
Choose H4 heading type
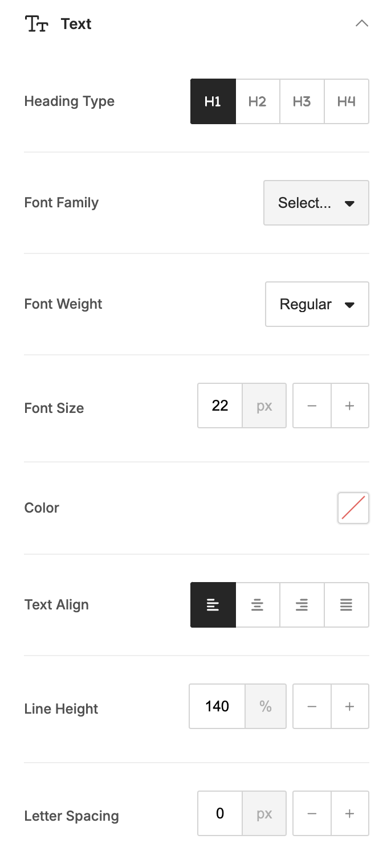click(347, 101)
